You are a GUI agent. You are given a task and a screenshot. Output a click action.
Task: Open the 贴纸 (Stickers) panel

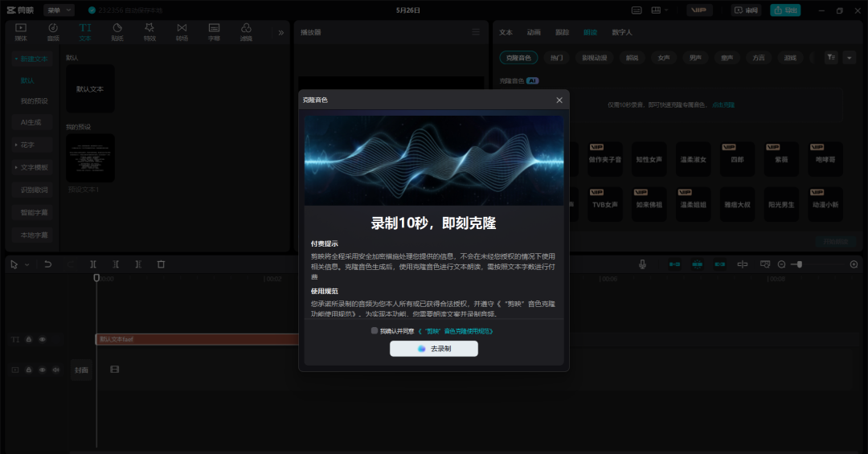click(x=117, y=32)
